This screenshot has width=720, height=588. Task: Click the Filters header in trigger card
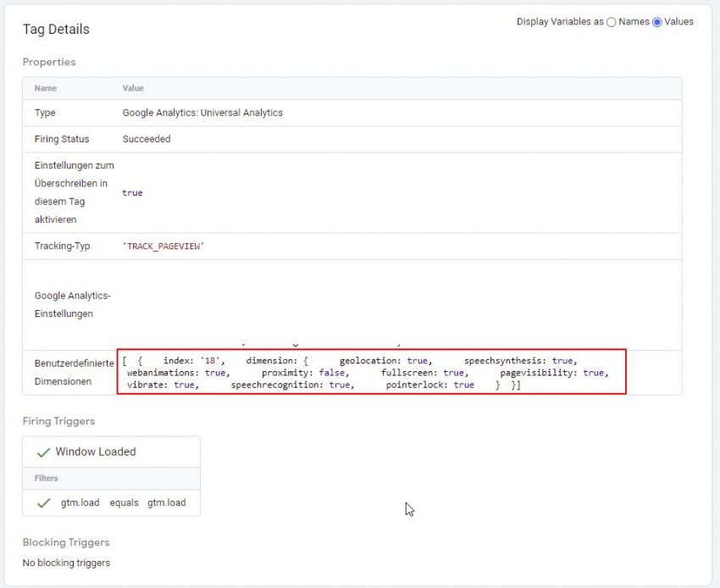tap(47, 478)
